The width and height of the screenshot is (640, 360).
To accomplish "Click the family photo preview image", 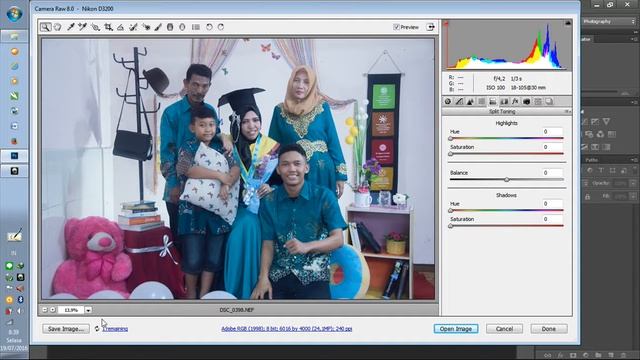I will click(x=238, y=169).
